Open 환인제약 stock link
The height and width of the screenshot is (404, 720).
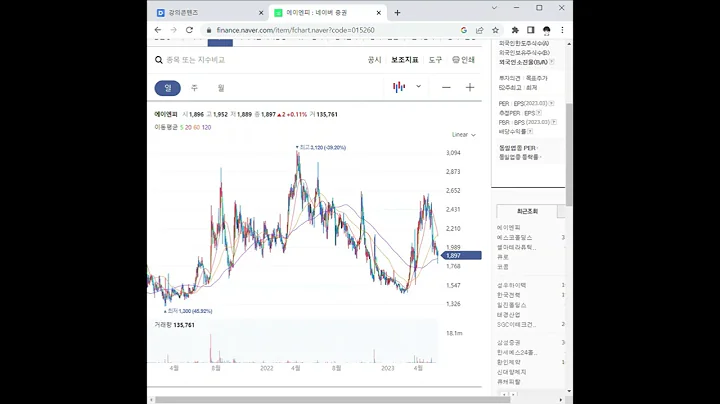coord(508,362)
